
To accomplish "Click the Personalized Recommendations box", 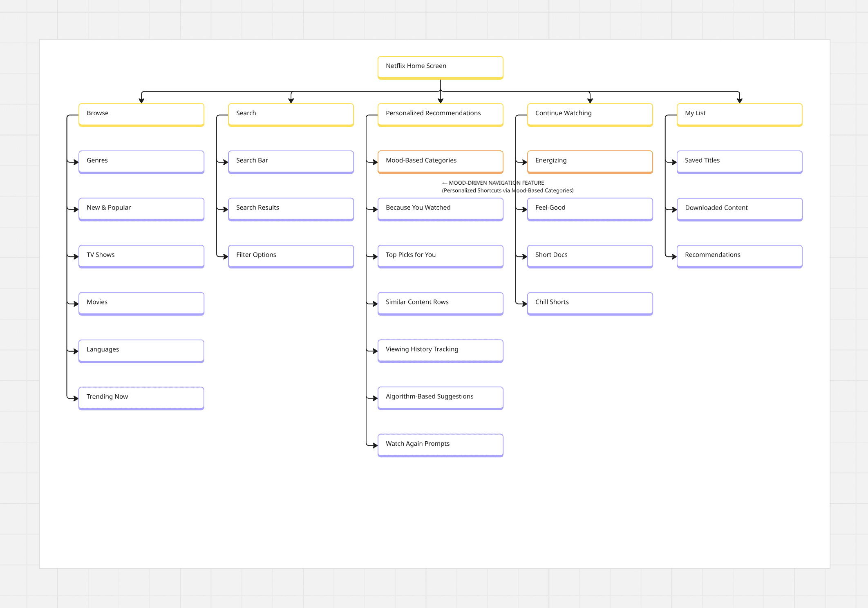I will point(440,114).
